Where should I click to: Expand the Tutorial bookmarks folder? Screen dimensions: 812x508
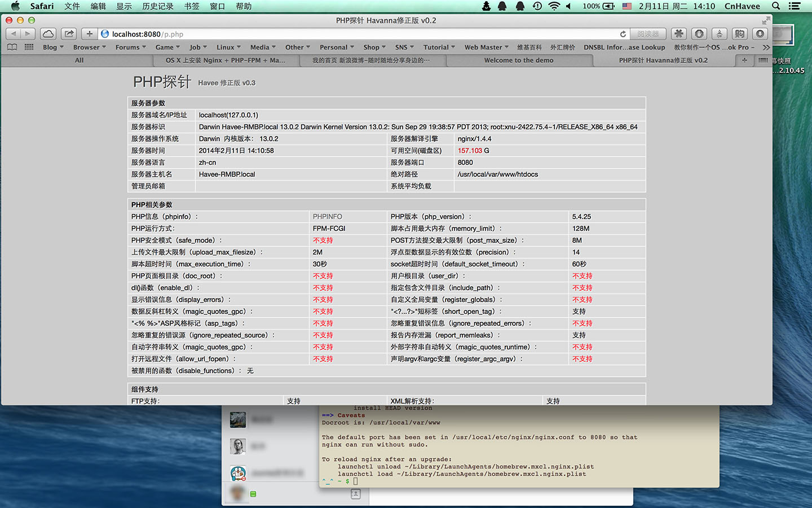click(x=439, y=47)
